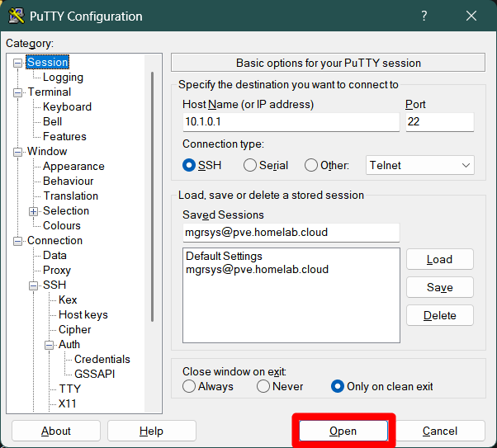Open Credentials settings category
Viewport: 497px width, 448px height.
(102, 359)
